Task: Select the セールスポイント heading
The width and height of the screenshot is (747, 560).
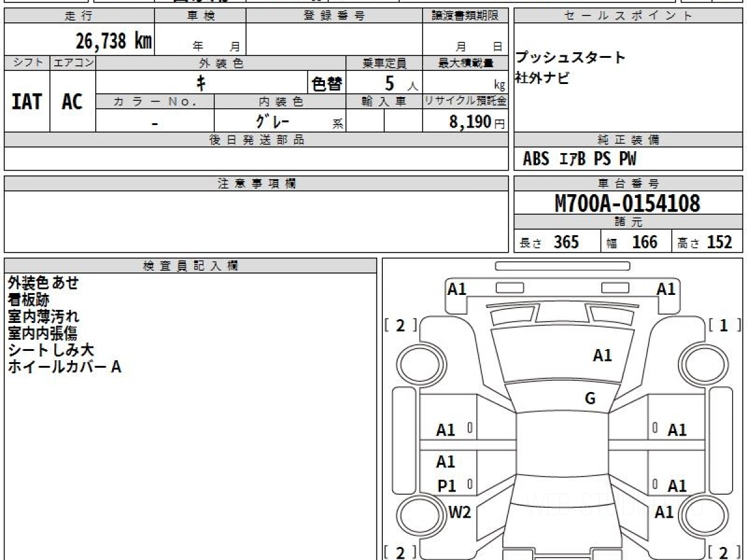Action: pyautogui.click(x=629, y=16)
